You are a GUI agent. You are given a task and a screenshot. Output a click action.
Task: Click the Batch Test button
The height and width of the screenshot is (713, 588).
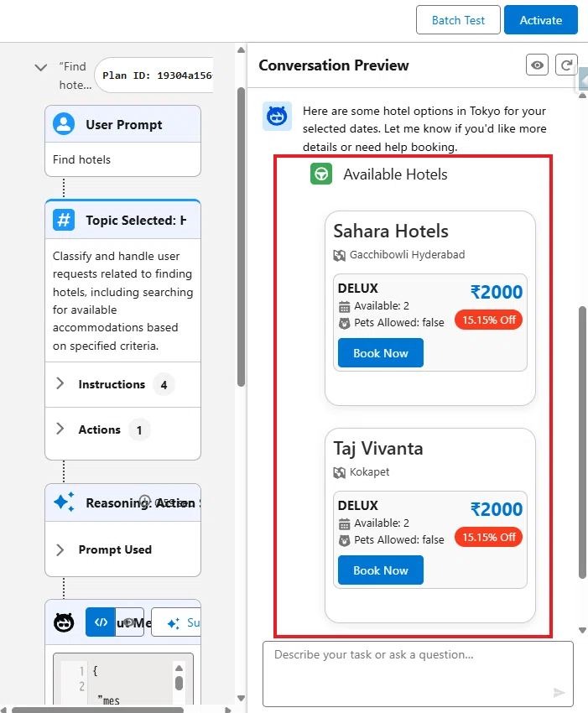point(458,20)
